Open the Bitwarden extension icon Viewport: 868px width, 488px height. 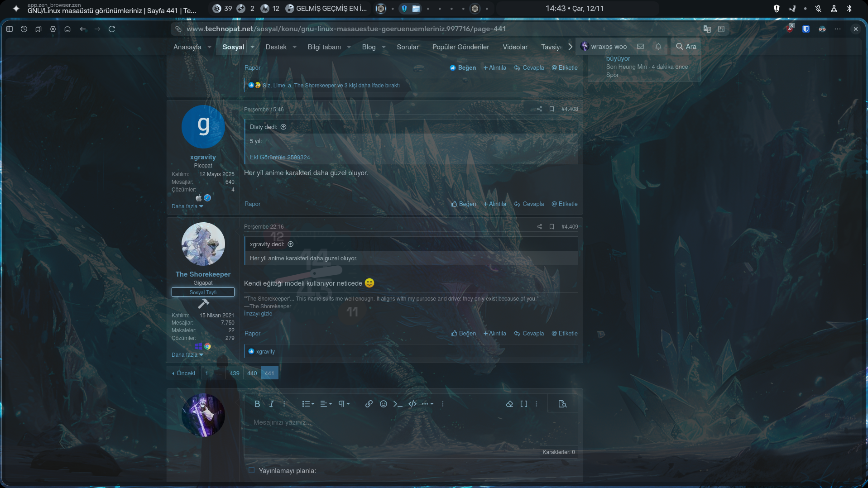point(806,29)
